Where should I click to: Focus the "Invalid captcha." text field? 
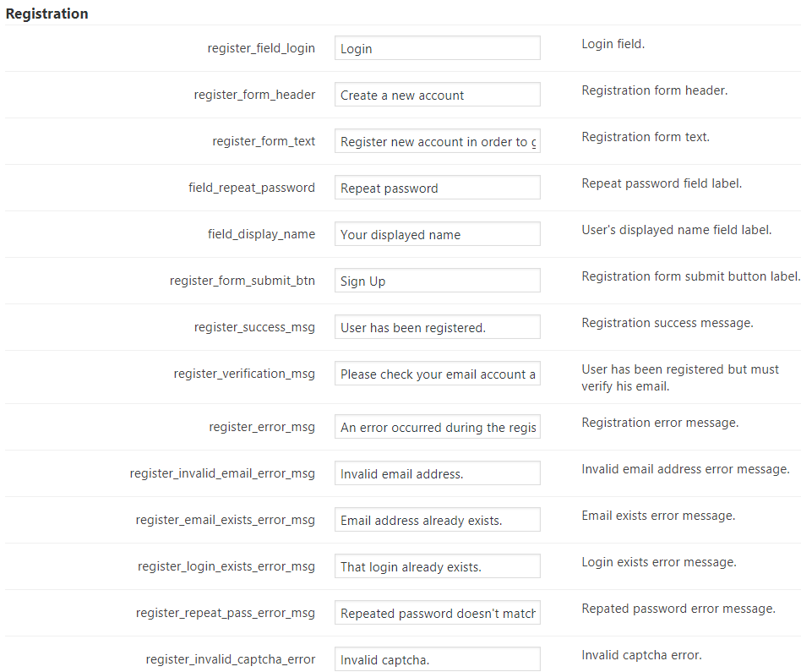pos(437,659)
